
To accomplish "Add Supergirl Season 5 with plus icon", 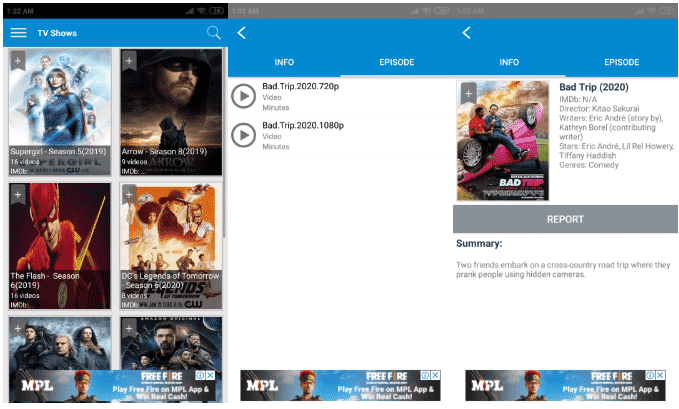I will pos(18,61).
